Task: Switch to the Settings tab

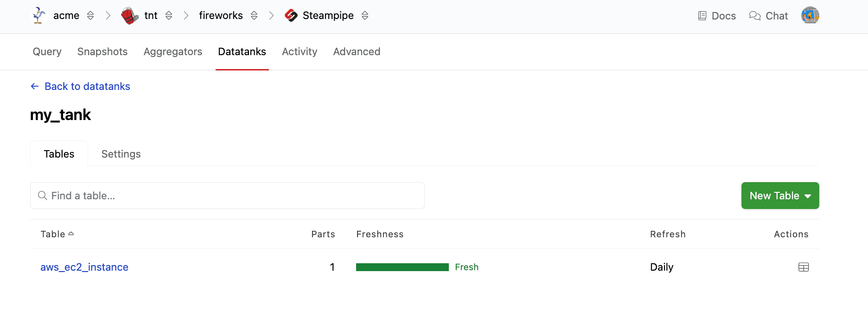Action: click(x=121, y=154)
